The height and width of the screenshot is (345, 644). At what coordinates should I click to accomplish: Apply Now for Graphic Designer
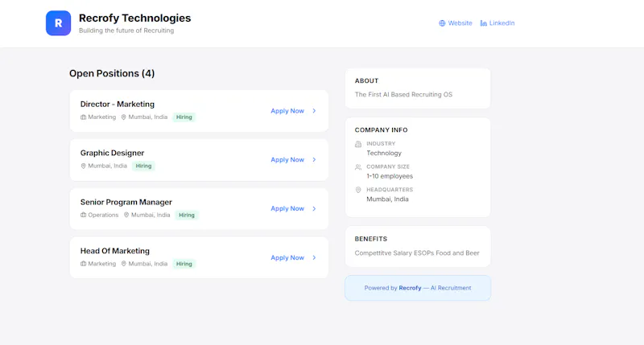point(287,159)
